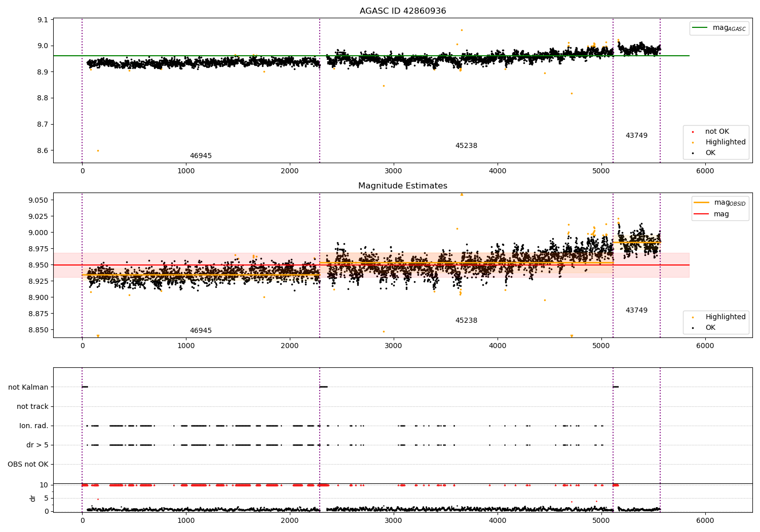Image resolution: width=760 pixels, height=532 pixels.
Task: Click the 8.950 y-axis tick label
Action: [39, 265]
